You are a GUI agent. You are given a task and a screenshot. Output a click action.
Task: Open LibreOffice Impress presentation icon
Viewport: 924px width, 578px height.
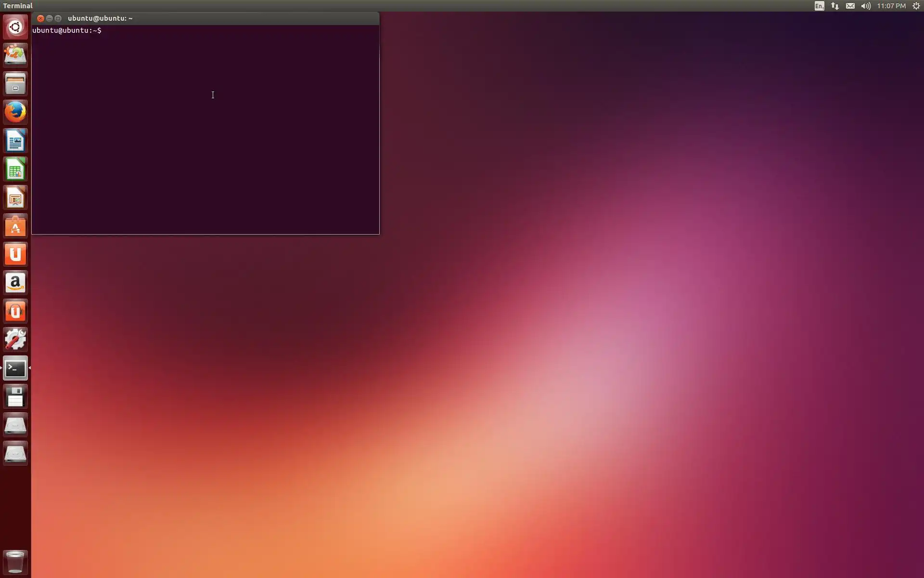coord(15,198)
